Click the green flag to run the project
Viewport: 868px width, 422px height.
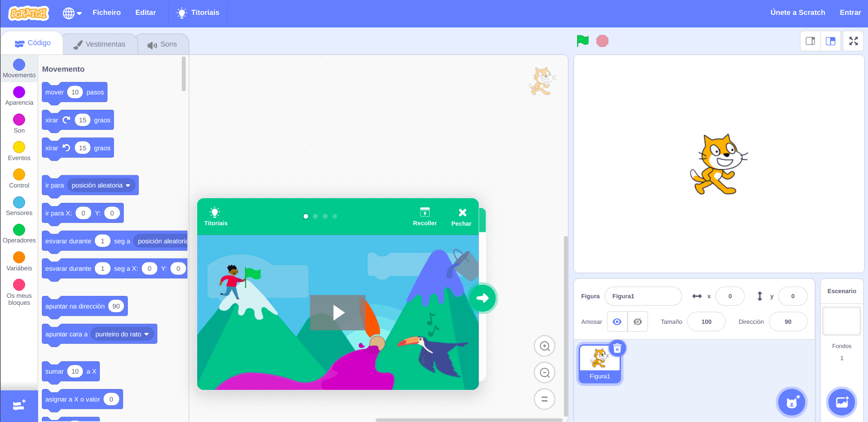coord(582,41)
